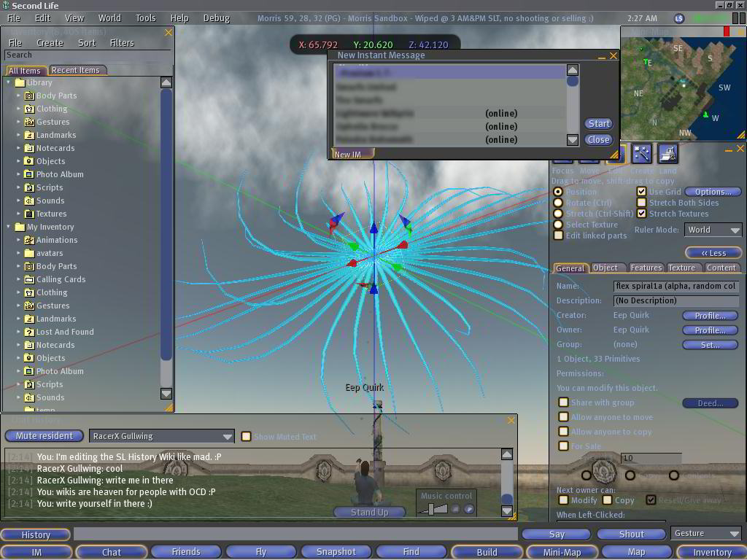Click the music stop button
This screenshot has height=560, width=747.
[x=455, y=509]
